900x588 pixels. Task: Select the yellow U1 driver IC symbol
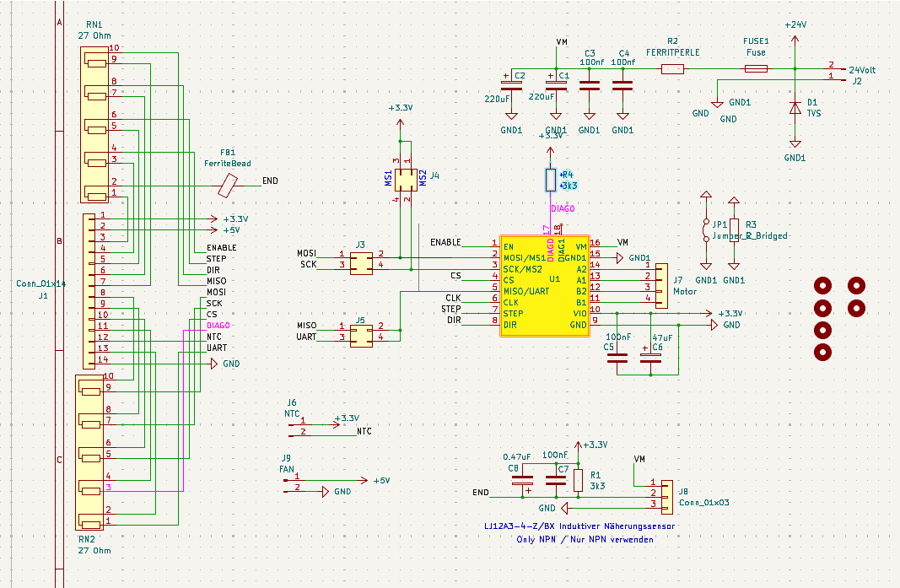pyautogui.click(x=545, y=286)
